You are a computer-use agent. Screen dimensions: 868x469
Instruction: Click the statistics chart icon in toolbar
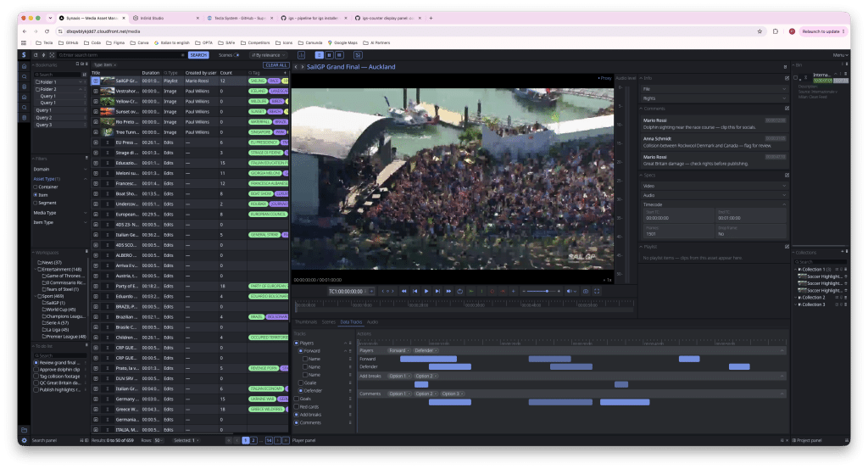(301, 55)
